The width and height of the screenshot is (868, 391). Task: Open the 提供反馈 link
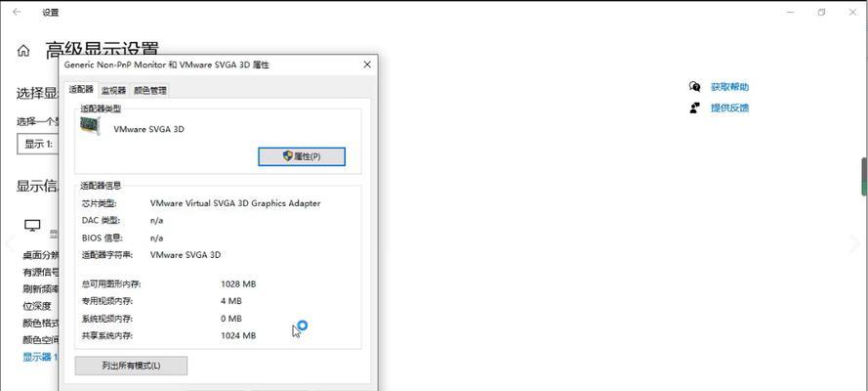tap(729, 108)
